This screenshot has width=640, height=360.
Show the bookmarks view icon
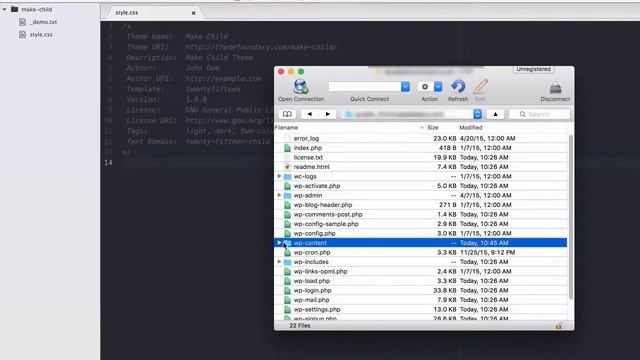click(x=287, y=114)
